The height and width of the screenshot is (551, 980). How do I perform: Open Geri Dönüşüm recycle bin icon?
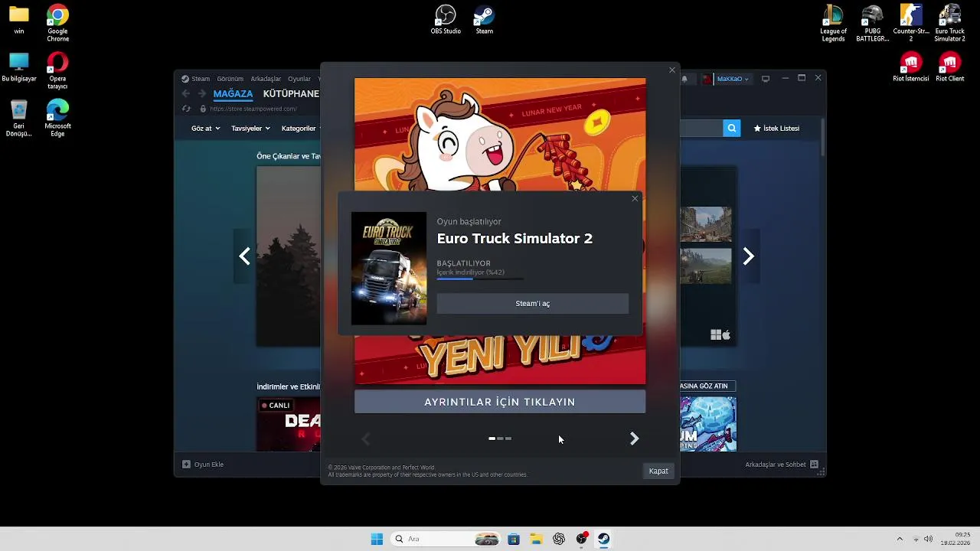[x=18, y=119]
